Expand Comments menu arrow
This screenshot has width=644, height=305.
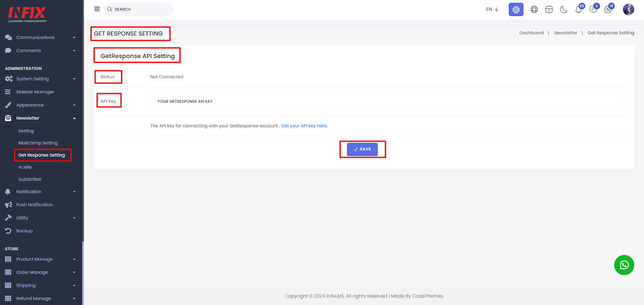click(x=74, y=51)
